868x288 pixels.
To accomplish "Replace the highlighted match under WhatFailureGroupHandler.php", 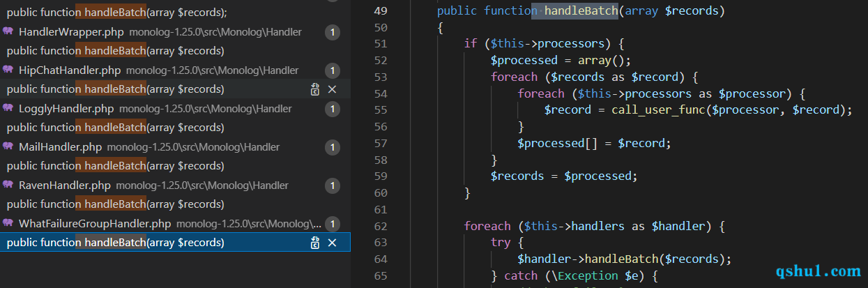I will pyautogui.click(x=315, y=243).
